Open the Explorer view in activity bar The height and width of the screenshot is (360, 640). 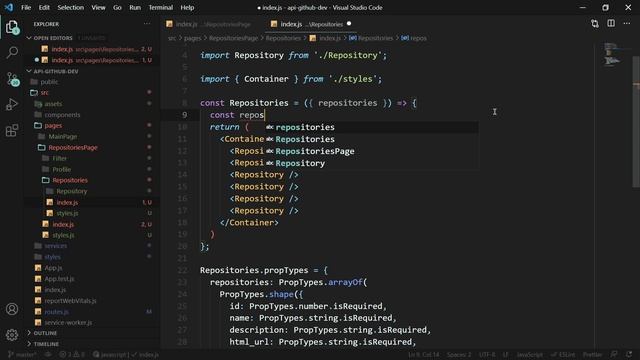click(12, 27)
